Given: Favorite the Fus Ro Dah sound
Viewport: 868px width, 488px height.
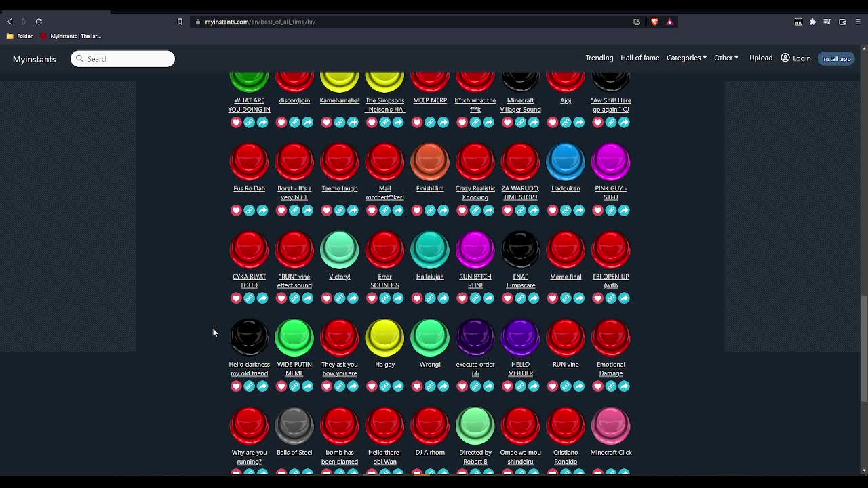Looking at the screenshot, I should [x=236, y=210].
